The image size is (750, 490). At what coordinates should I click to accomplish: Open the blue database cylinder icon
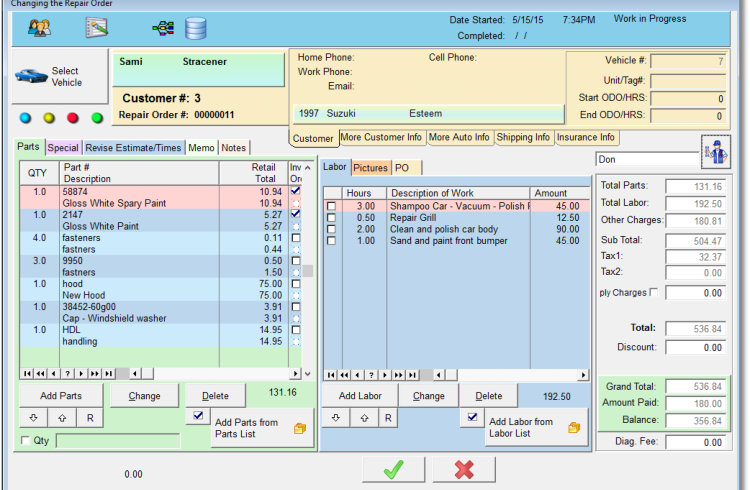pos(195,28)
